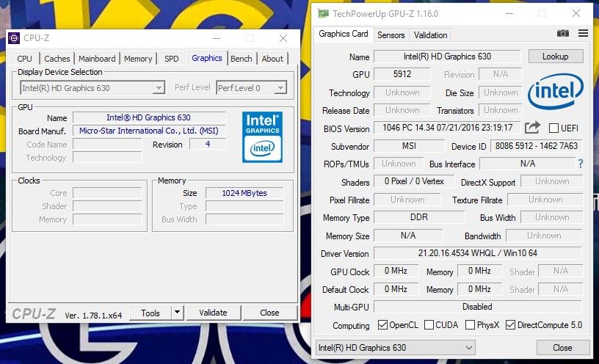
Task: Click the Device ID field
Action: pos(537,146)
